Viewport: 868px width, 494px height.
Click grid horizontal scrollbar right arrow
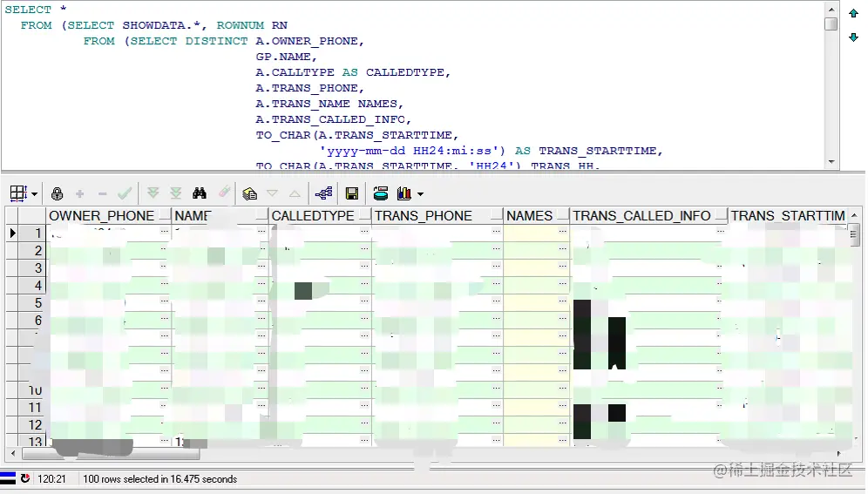[839, 454]
